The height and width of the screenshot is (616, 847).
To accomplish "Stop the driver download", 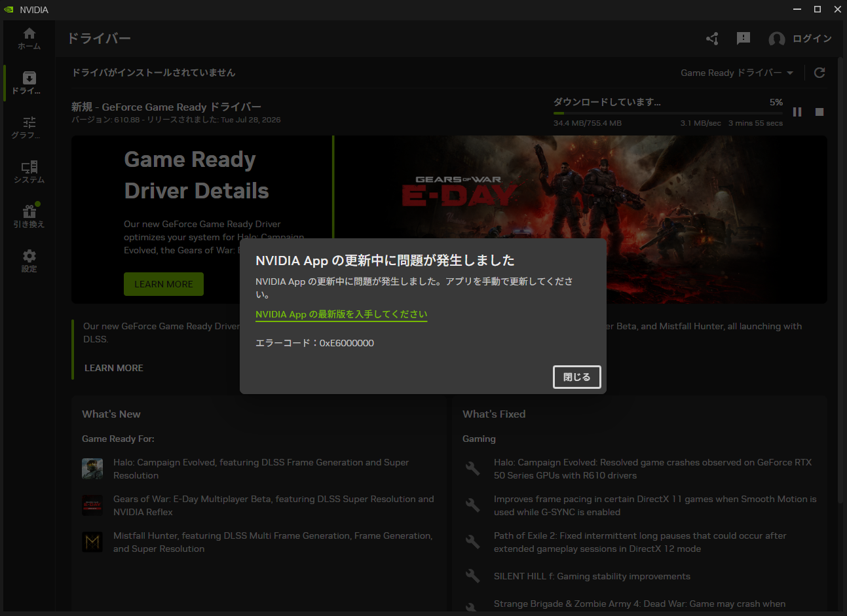I will (819, 112).
